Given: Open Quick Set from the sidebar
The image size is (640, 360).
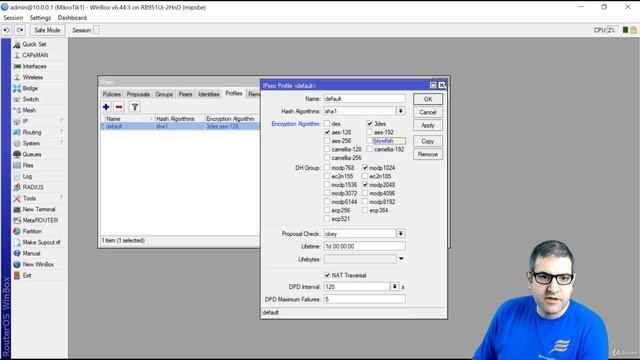Looking at the screenshot, I should [34, 44].
